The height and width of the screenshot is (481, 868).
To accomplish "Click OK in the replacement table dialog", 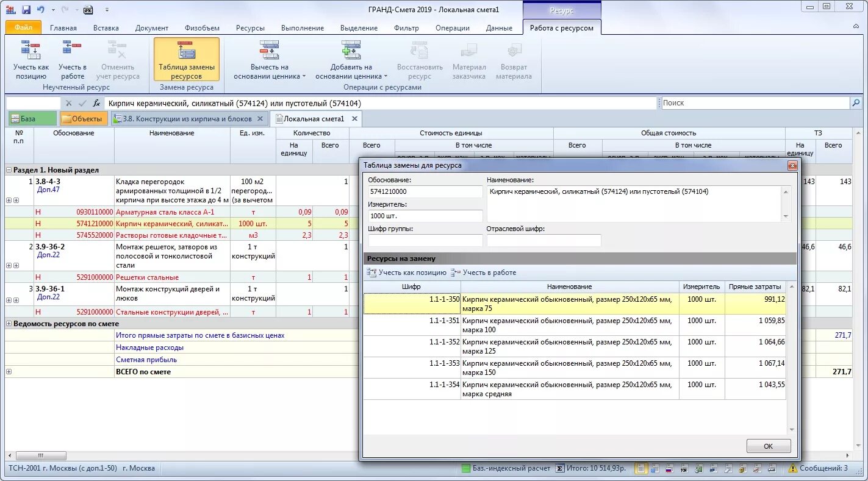I will [x=769, y=446].
